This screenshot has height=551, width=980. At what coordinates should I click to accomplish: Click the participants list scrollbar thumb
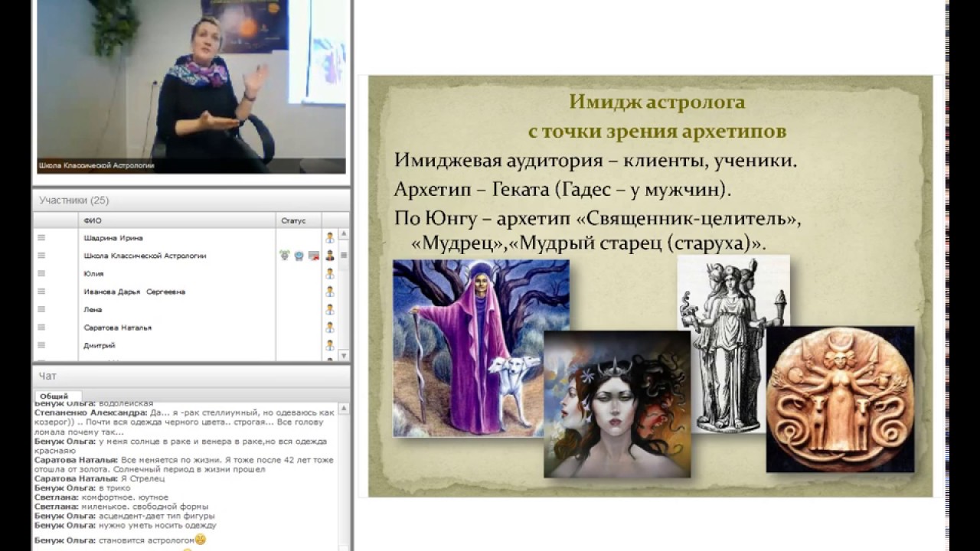click(x=344, y=255)
